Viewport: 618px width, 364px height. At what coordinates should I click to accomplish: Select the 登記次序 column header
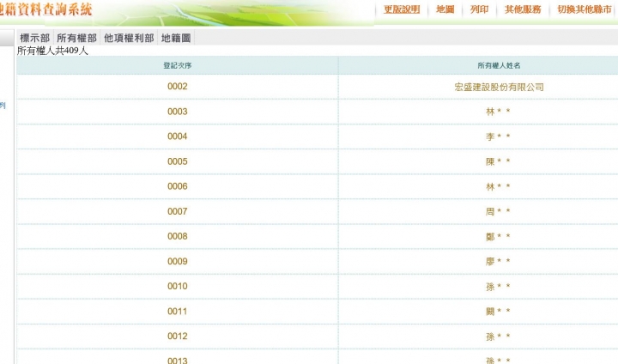tap(178, 65)
